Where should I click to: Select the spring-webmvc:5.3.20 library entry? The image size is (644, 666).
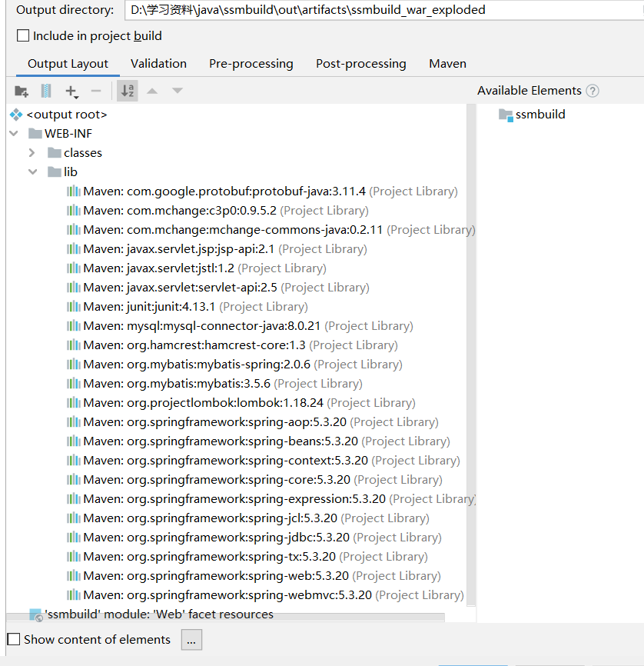(x=265, y=594)
